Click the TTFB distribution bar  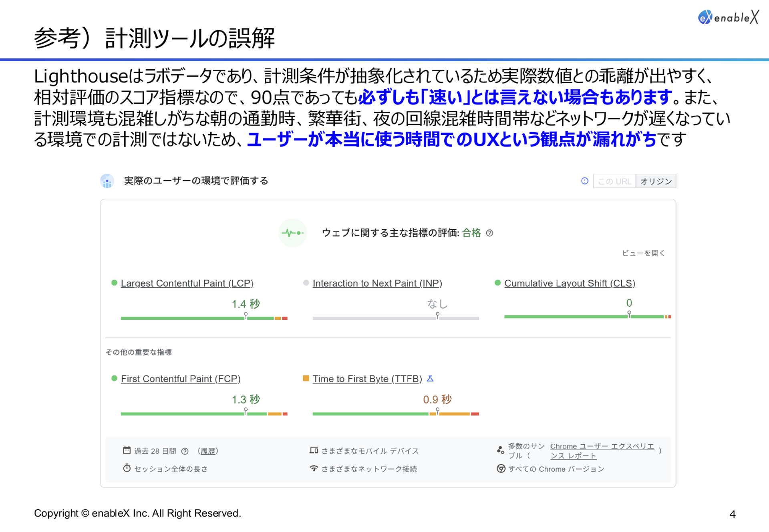[x=396, y=414]
